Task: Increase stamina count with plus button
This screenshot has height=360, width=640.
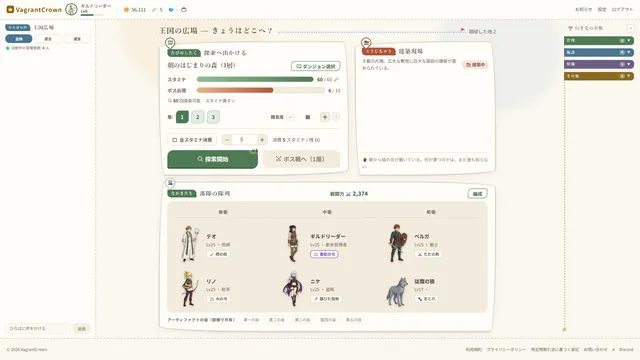Action: [262, 140]
